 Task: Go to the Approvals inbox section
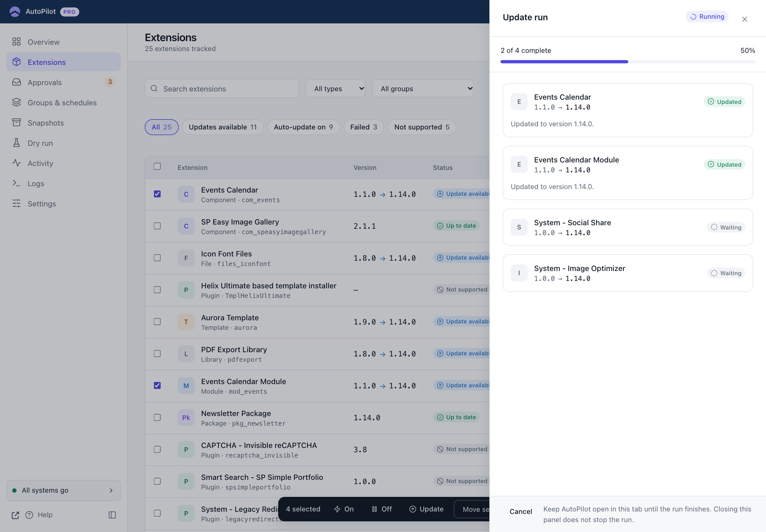[x=63, y=82]
